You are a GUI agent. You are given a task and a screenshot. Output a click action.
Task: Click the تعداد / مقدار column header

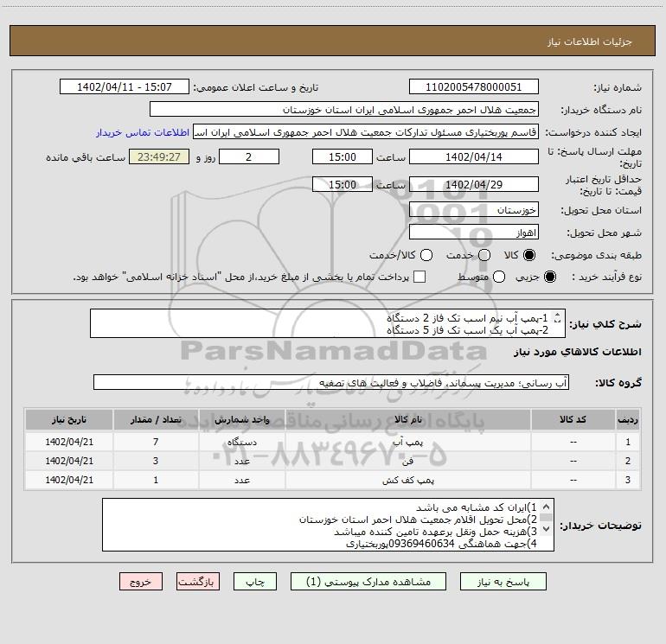click(156, 420)
